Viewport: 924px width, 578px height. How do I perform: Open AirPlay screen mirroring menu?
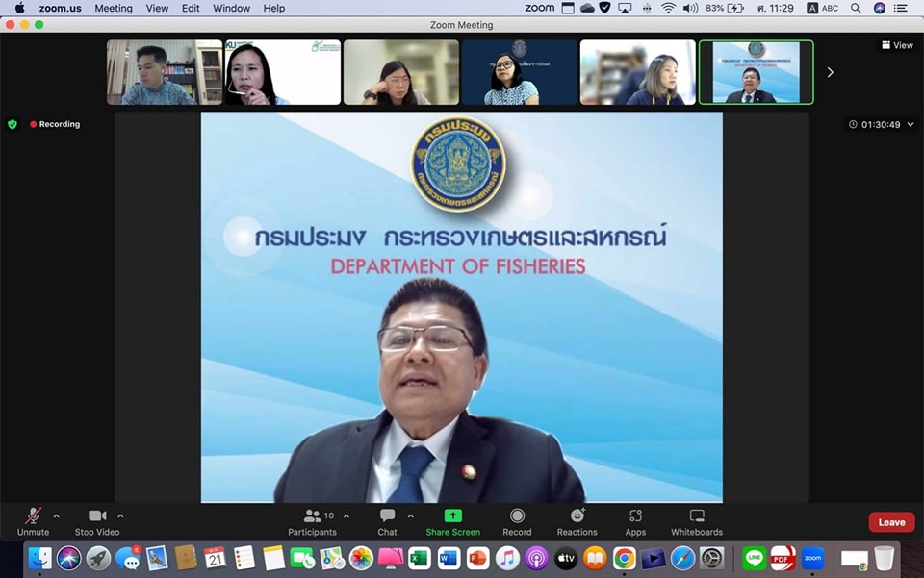(x=625, y=9)
